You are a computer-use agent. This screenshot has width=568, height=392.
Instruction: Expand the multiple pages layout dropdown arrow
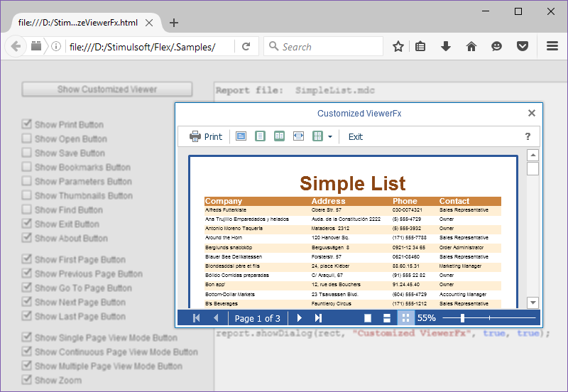330,136
